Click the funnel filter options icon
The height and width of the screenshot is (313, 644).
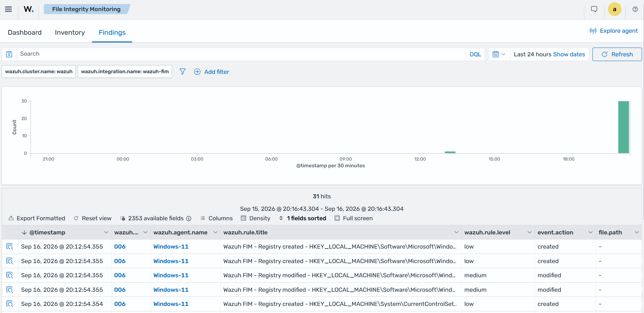click(x=183, y=72)
